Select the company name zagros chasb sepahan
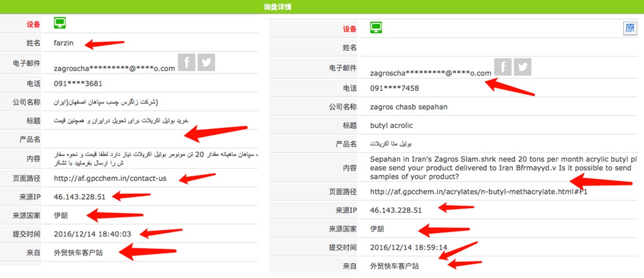 (408, 107)
